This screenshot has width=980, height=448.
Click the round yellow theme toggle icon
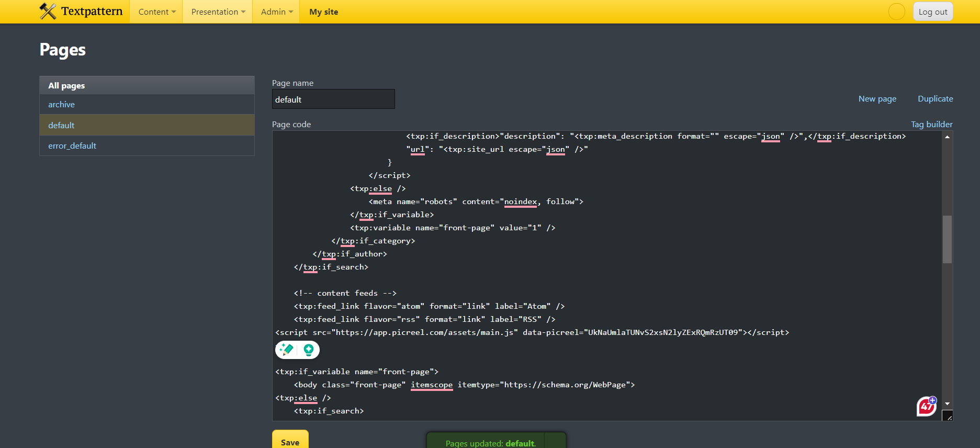click(897, 12)
